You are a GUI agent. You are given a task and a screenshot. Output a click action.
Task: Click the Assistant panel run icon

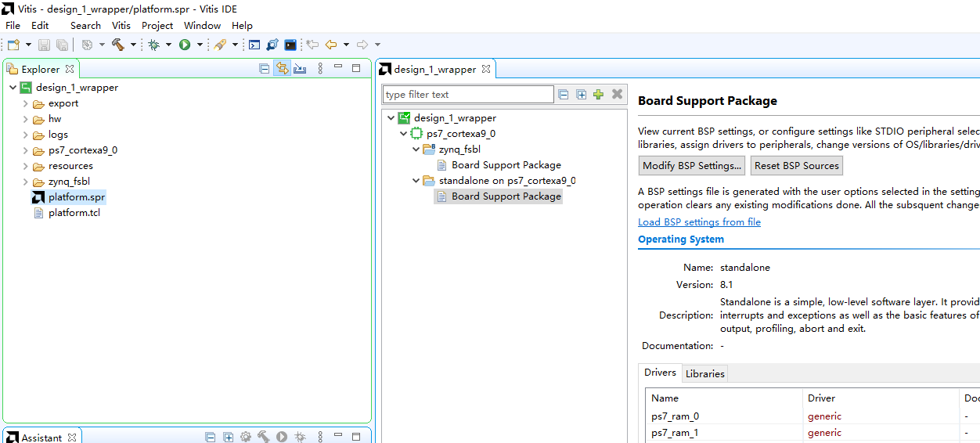282,437
